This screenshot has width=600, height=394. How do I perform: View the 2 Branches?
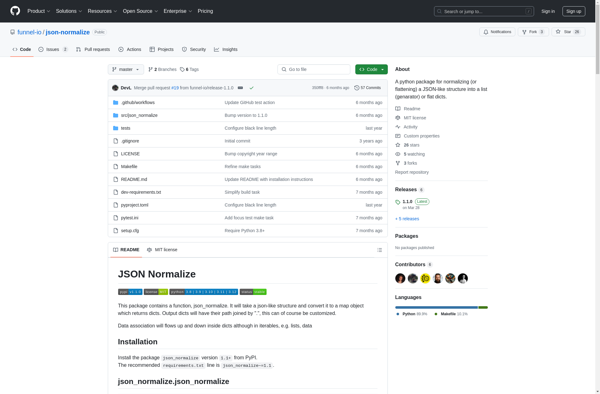[x=162, y=69]
